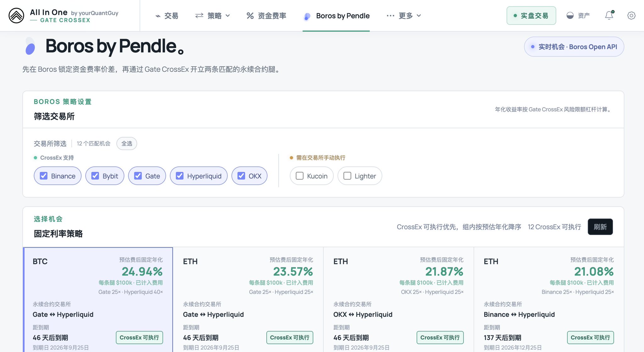Click CrossEx 可执行 badge on 21.08% card

pos(591,338)
